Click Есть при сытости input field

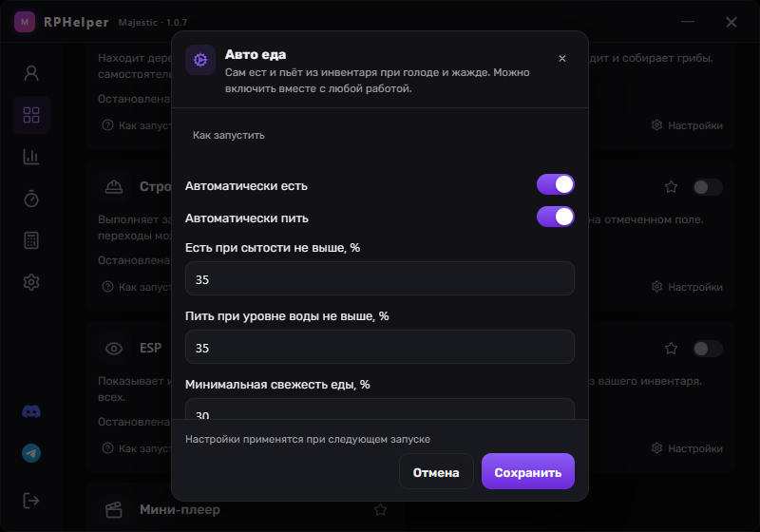click(380, 278)
